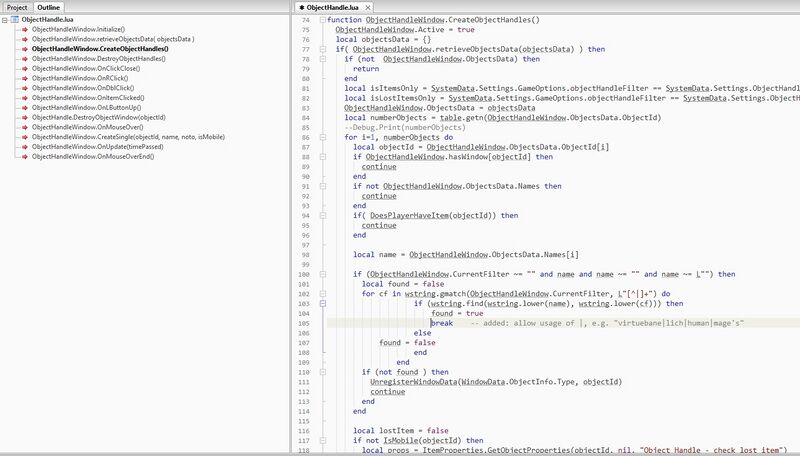This screenshot has width=800, height=456.
Task: Fold the IsMobile if block at line 117
Action: pos(322,441)
